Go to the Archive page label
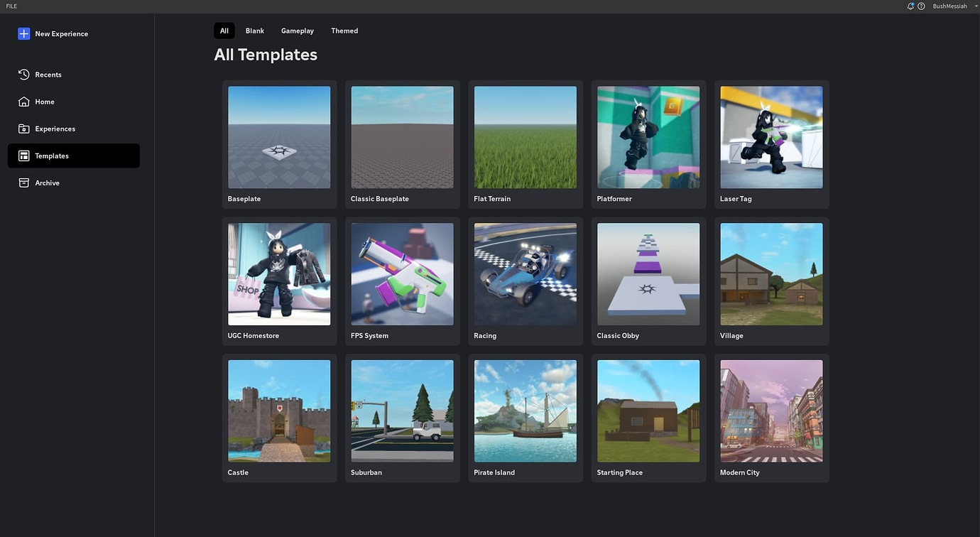This screenshot has height=537, width=980. (48, 183)
